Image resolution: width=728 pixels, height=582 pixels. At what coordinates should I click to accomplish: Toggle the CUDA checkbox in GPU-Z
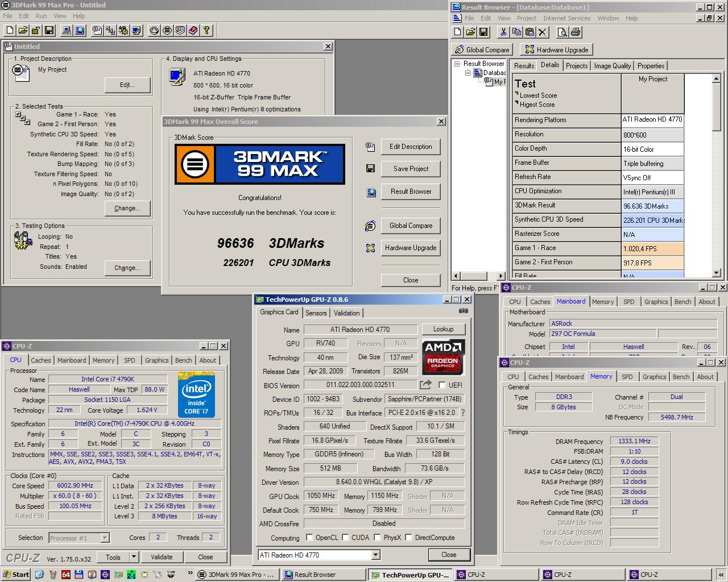(x=345, y=537)
